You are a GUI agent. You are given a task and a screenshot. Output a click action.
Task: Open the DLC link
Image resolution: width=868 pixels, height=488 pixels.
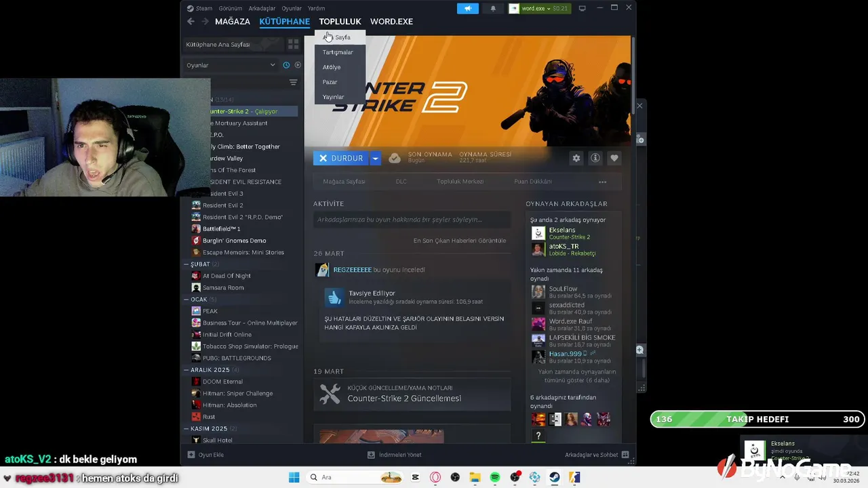pyautogui.click(x=401, y=182)
